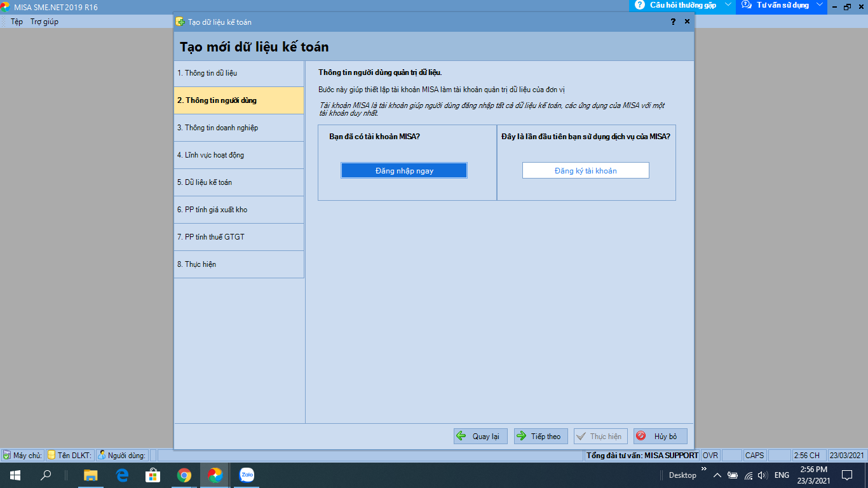Select step 6. PP tính giá xuất kho

[239, 210]
